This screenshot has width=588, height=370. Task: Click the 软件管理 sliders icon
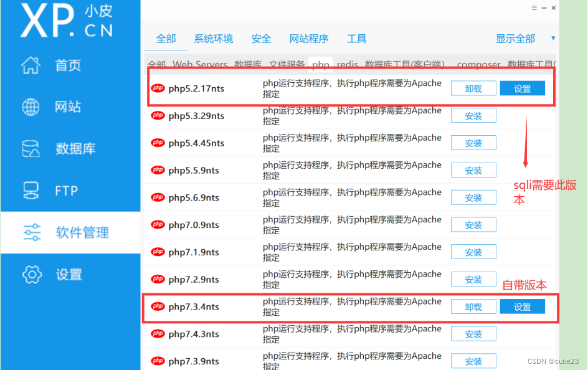tap(32, 232)
